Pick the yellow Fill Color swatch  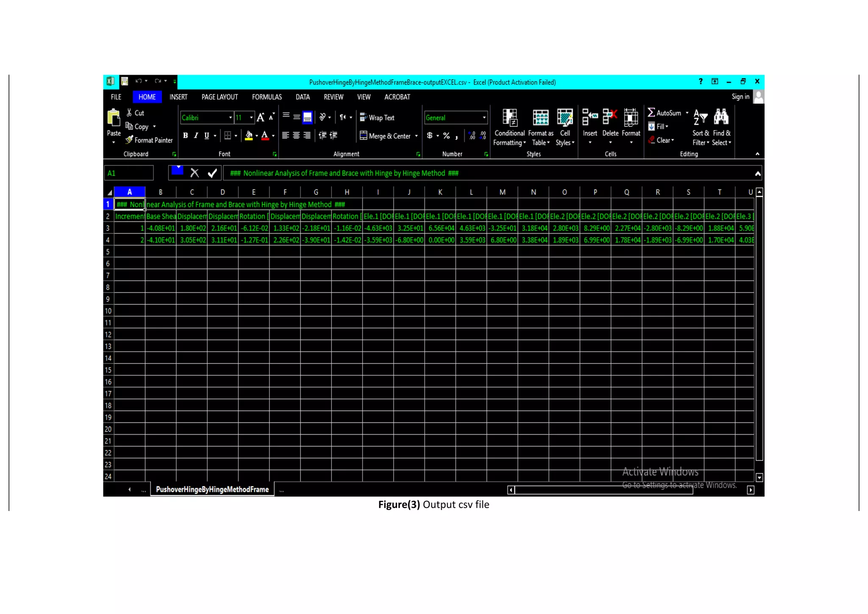(249, 136)
